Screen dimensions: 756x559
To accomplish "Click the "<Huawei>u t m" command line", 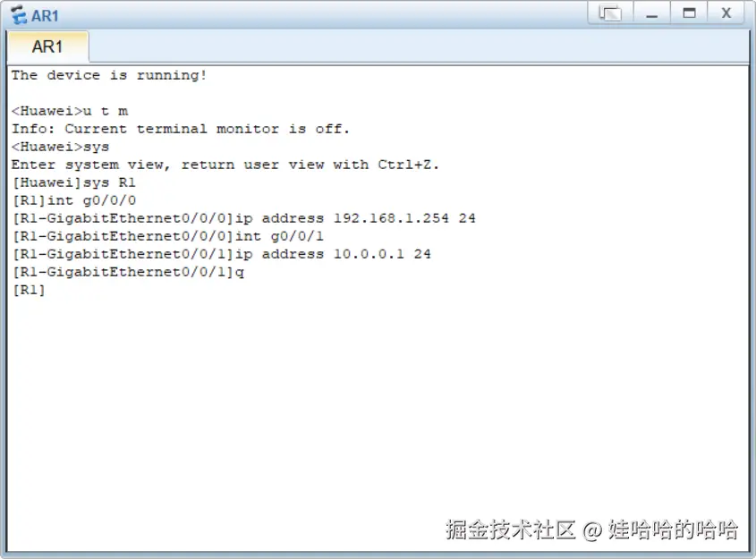I will 70,111.
